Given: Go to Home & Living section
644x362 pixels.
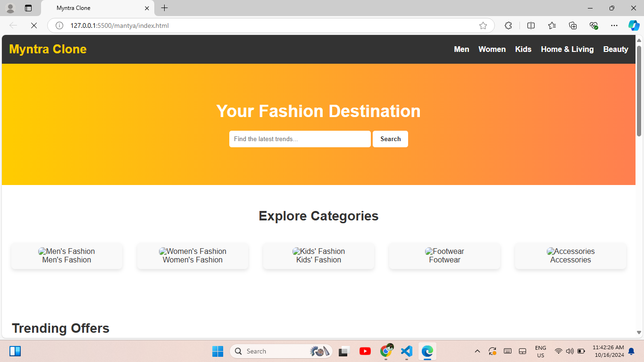Looking at the screenshot, I should (x=567, y=49).
